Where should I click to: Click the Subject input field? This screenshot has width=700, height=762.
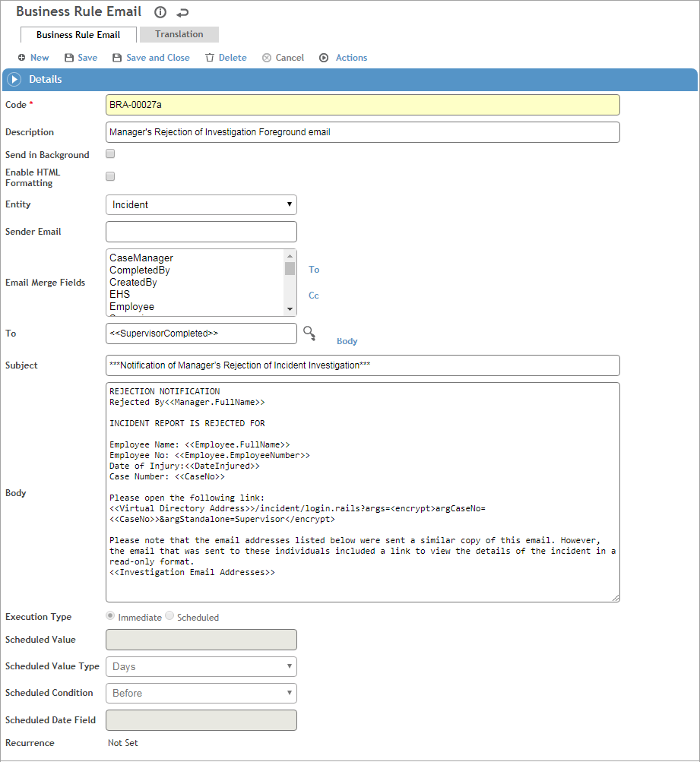(363, 365)
